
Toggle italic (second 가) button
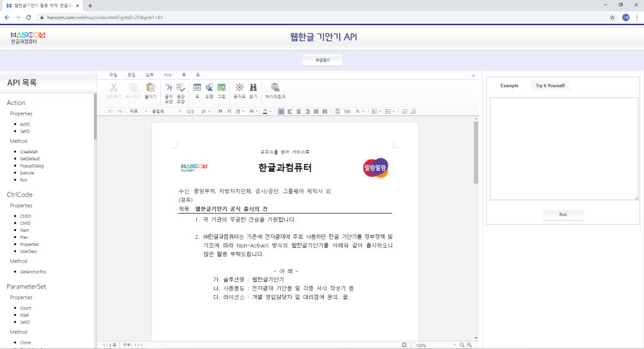click(x=229, y=111)
